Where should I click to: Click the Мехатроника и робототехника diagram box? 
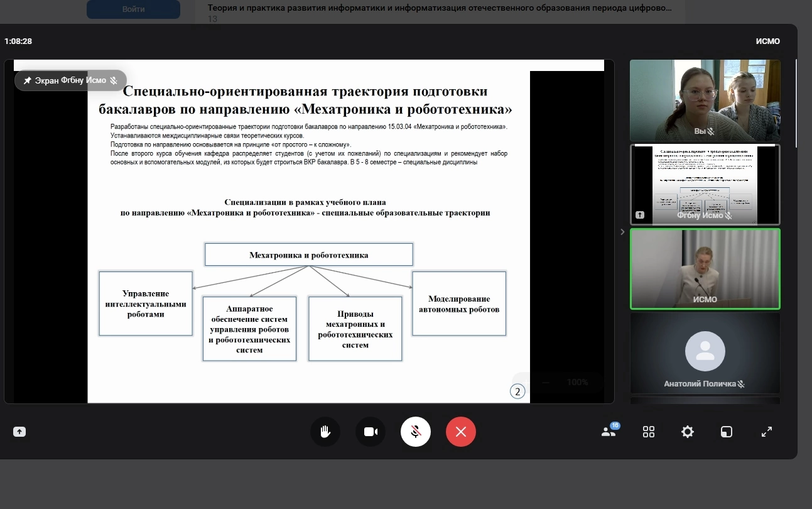tap(308, 255)
